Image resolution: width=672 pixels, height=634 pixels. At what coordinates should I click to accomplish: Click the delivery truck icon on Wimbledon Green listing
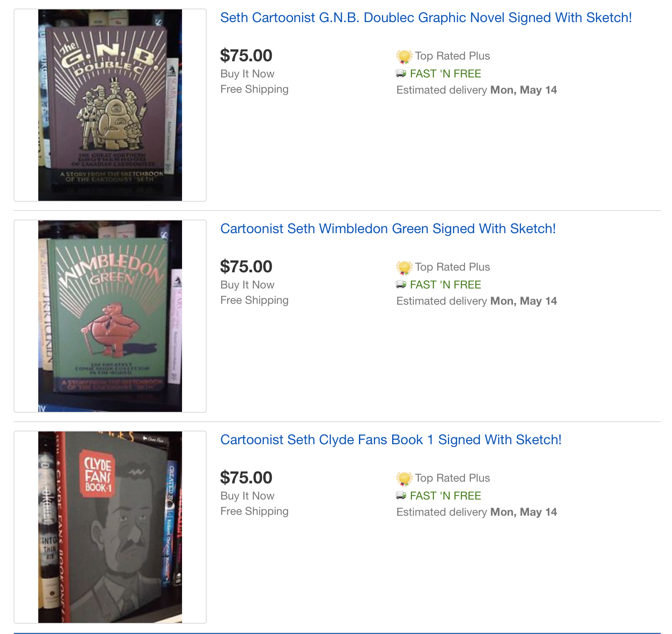pos(401,285)
